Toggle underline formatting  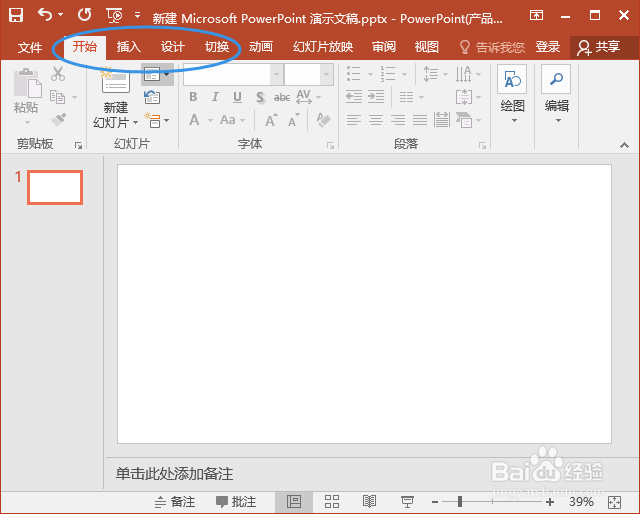(237, 97)
